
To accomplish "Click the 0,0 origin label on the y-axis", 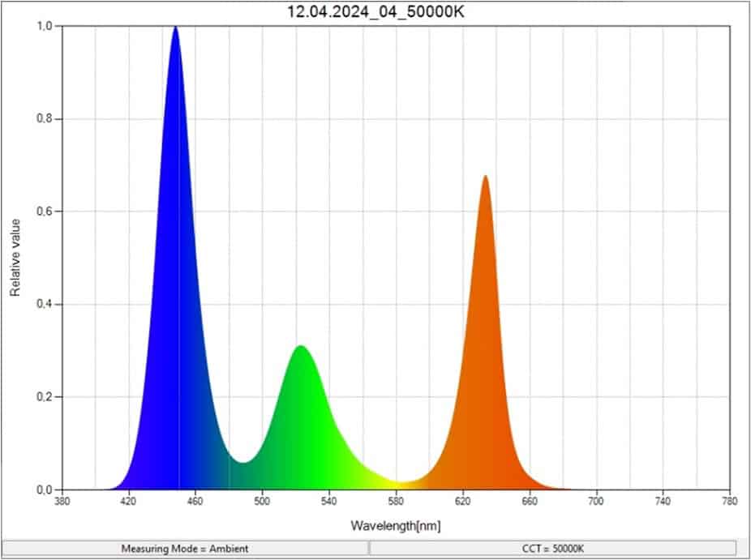I will point(45,489).
